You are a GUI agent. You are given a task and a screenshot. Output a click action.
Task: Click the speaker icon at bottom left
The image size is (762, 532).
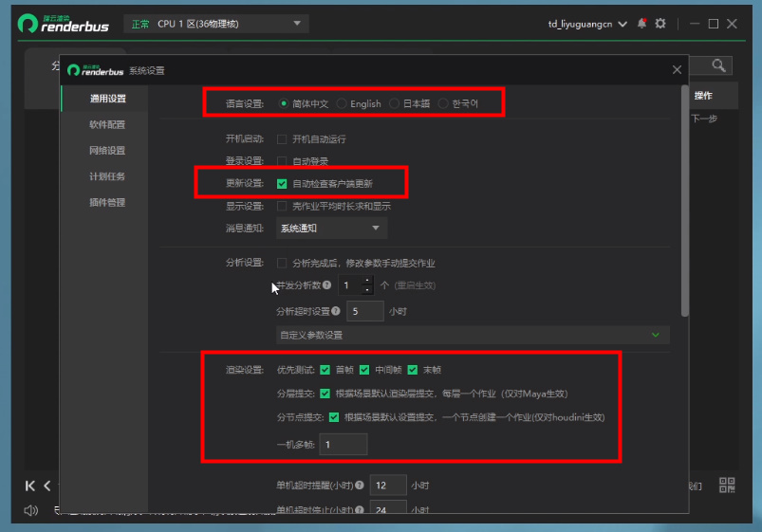point(30,511)
